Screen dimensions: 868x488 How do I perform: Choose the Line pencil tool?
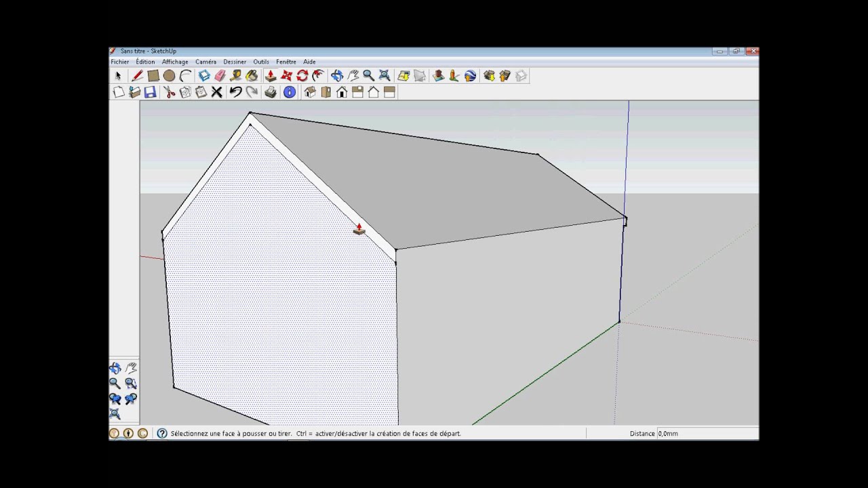tap(137, 76)
